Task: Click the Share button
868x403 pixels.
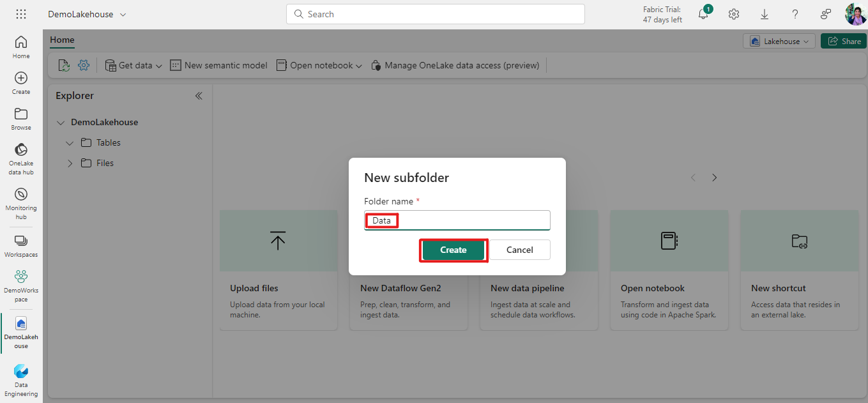Action: coord(844,41)
